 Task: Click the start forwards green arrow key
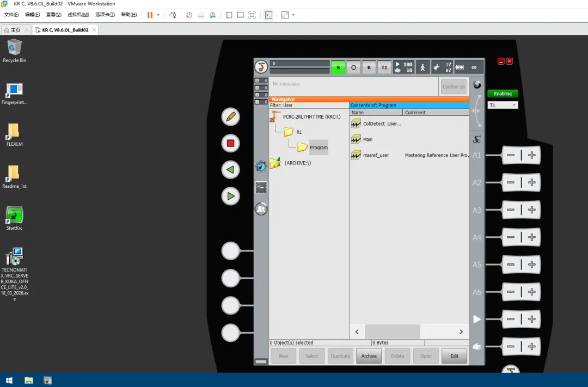231,196
